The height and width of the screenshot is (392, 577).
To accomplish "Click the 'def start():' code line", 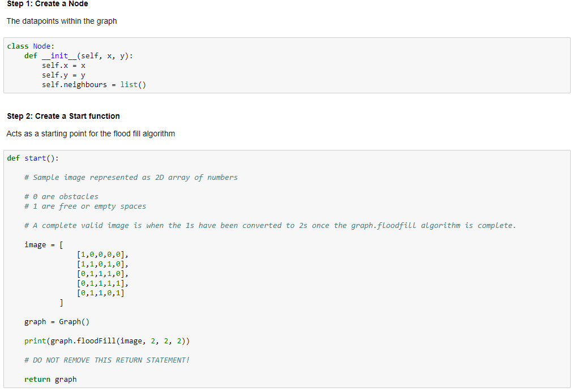I will 33,158.
